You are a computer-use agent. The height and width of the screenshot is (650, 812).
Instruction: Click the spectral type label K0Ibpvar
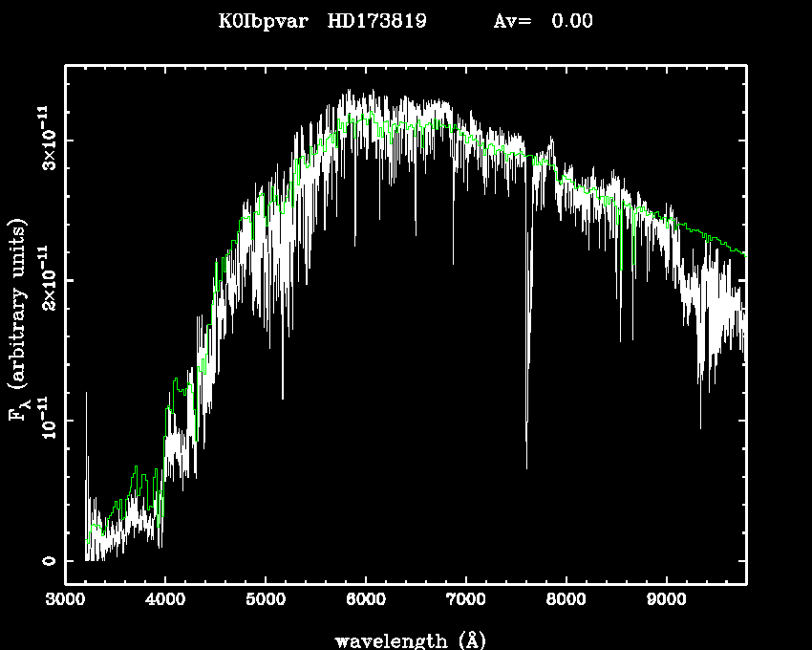tap(263, 21)
